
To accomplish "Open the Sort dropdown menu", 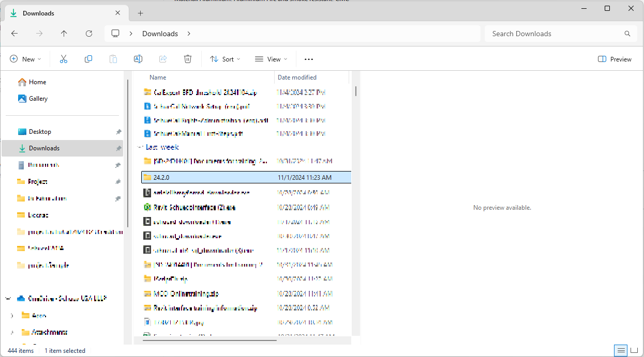I will coord(225,59).
